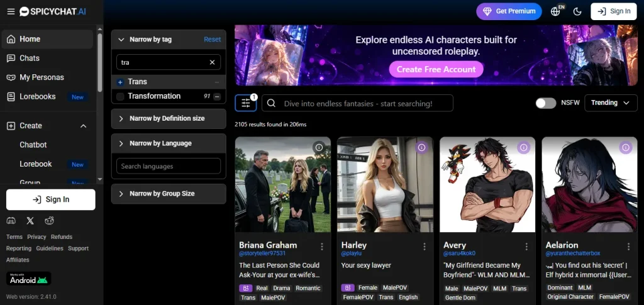Open creator @saru4kok0 profile

(x=459, y=253)
